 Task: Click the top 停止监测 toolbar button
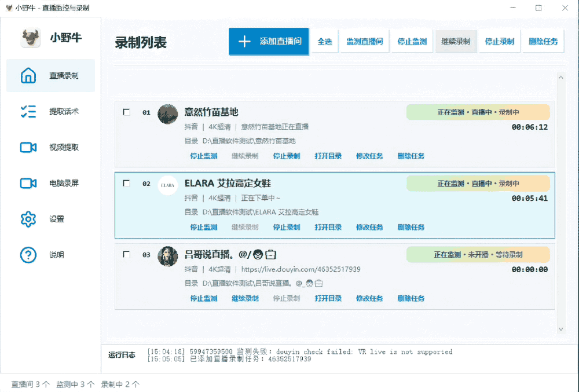pos(412,41)
